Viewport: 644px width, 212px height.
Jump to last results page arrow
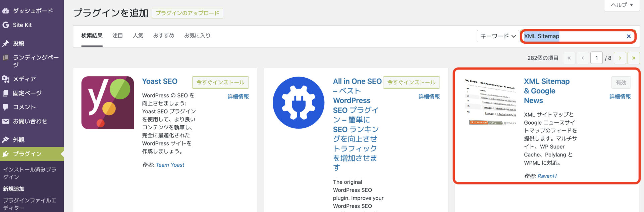(x=634, y=58)
